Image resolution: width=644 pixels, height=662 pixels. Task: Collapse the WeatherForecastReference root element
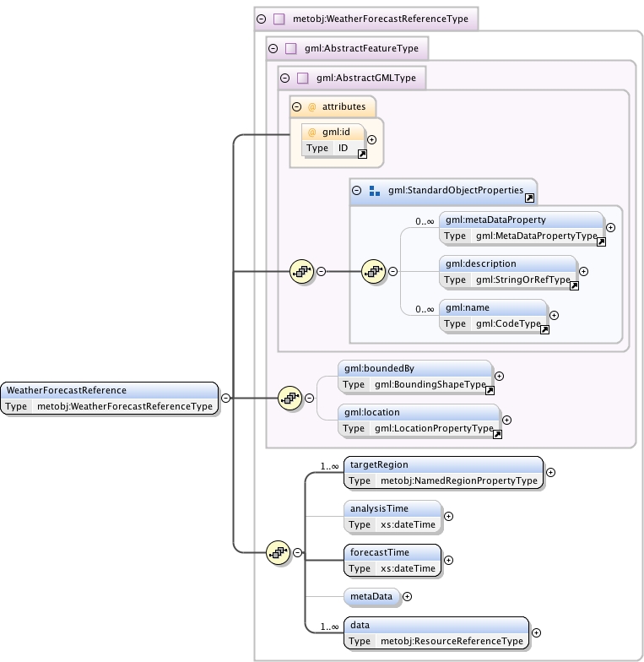point(226,399)
